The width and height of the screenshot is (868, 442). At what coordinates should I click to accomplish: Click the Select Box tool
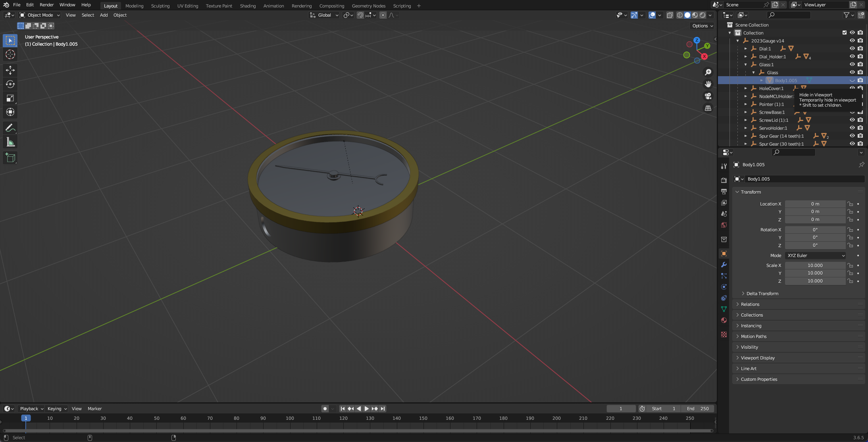pyautogui.click(x=10, y=40)
